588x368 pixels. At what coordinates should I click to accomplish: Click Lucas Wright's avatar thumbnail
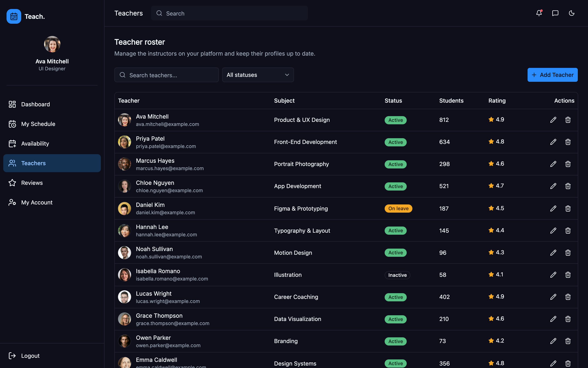pos(124,297)
